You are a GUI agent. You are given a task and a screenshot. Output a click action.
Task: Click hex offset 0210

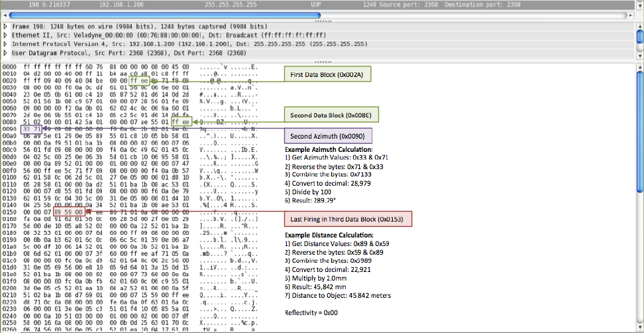(9, 295)
